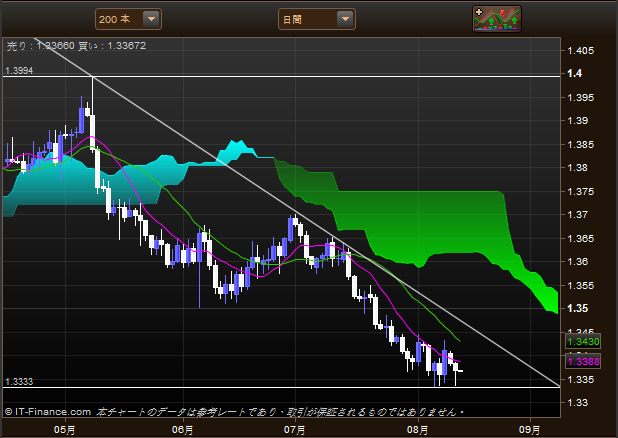Click the 1.365 price axis label
This screenshot has width=618, height=438.
click(x=580, y=239)
